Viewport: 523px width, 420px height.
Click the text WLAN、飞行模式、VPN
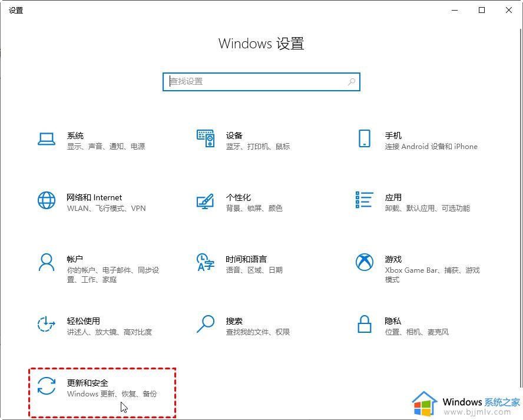[107, 208]
